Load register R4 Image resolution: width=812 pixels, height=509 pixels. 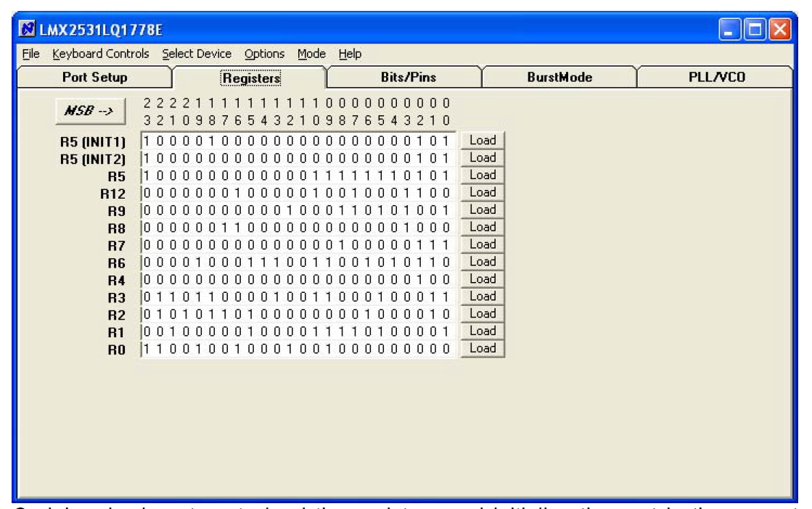point(483,279)
